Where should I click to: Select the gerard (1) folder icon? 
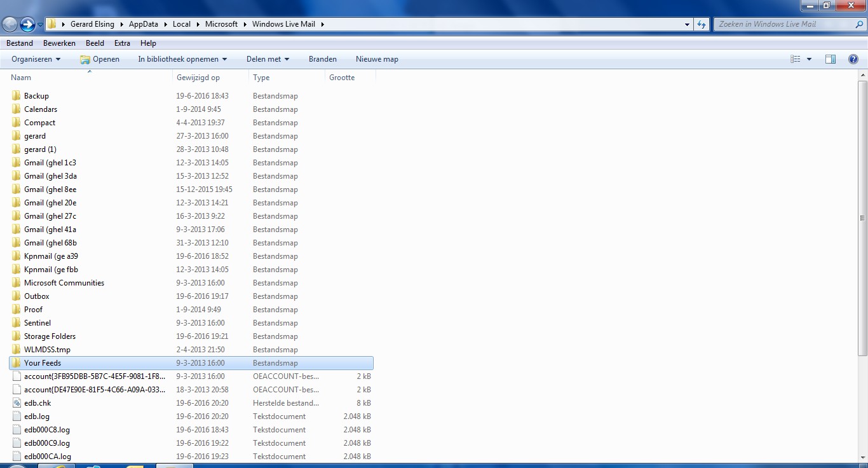17,149
